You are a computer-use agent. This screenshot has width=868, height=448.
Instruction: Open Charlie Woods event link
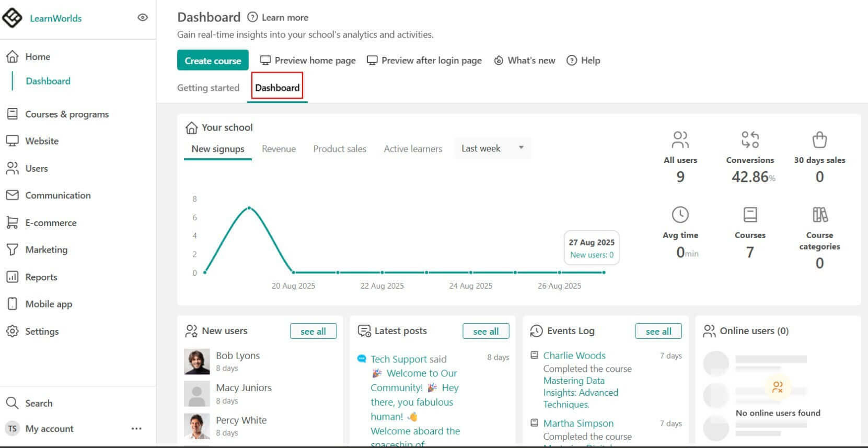pyautogui.click(x=574, y=356)
